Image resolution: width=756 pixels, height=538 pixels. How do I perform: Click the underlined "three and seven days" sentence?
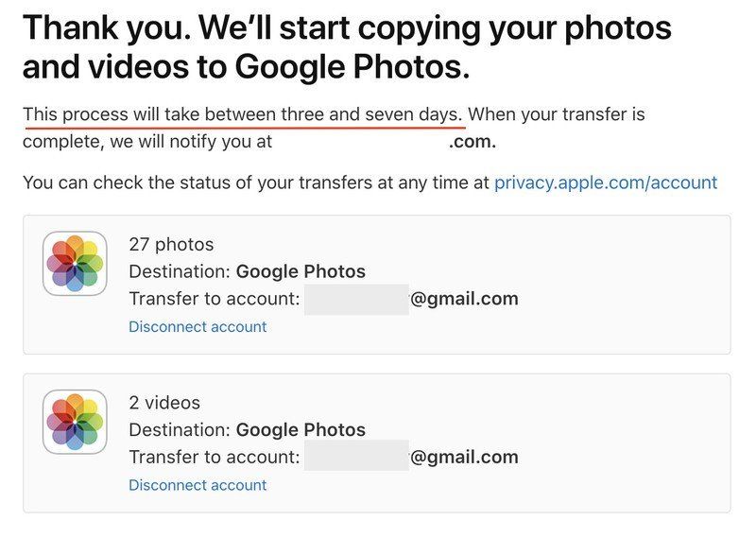243,115
